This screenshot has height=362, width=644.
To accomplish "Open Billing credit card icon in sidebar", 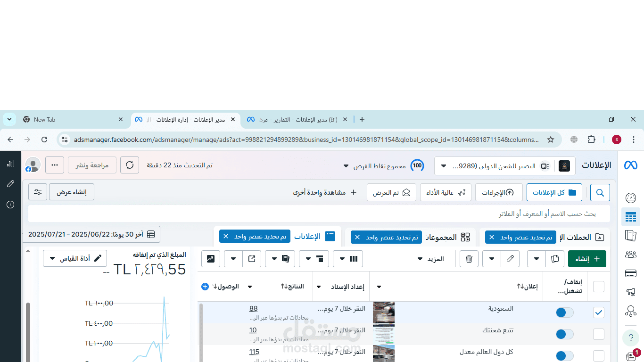I will 631,273.
